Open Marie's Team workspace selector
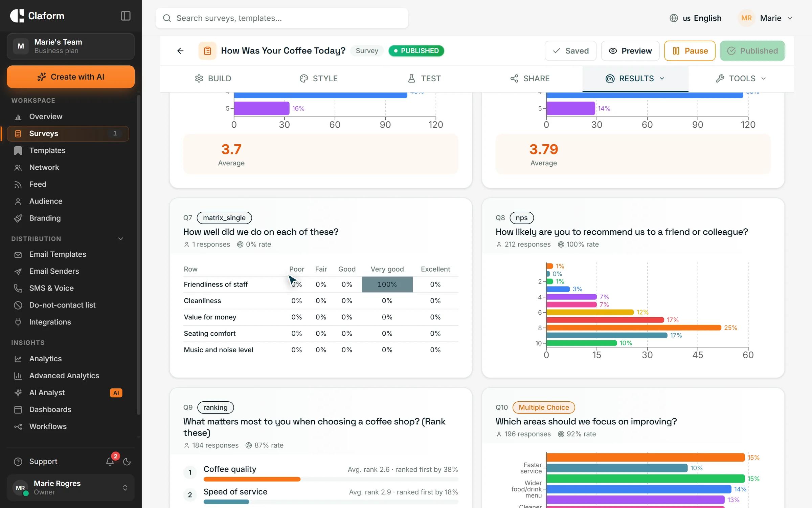This screenshot has width=812, height=508. pyautogui.click(x=71, y=46)
